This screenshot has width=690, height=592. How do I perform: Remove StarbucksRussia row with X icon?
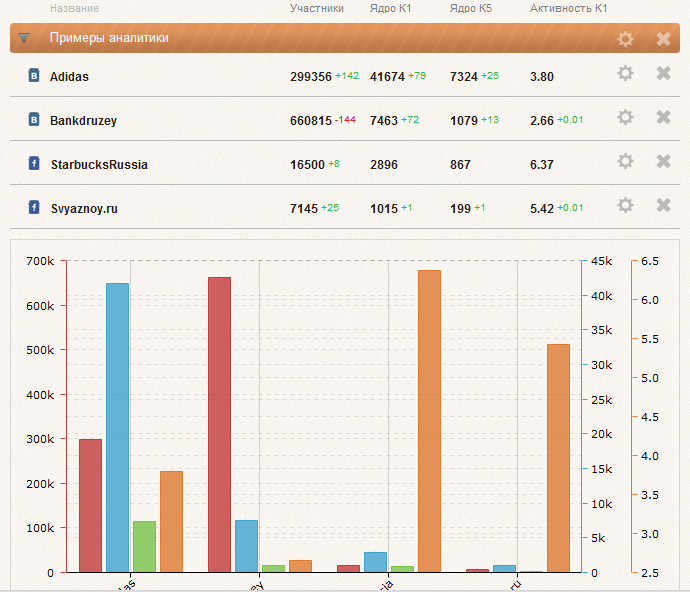tap(663, 161)
